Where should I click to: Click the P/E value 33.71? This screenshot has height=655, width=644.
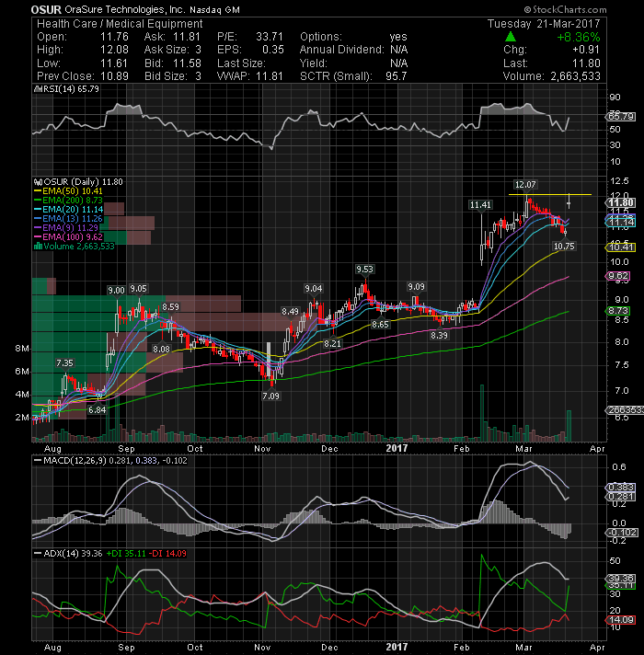point(270,37)
